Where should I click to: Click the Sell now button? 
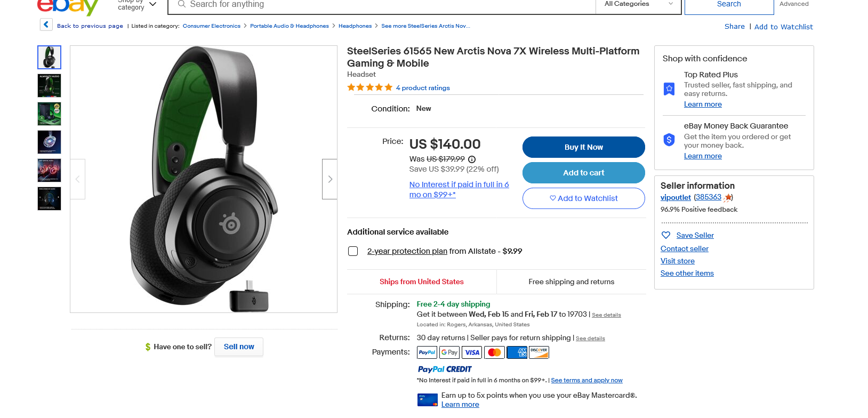tap(239, 347)
